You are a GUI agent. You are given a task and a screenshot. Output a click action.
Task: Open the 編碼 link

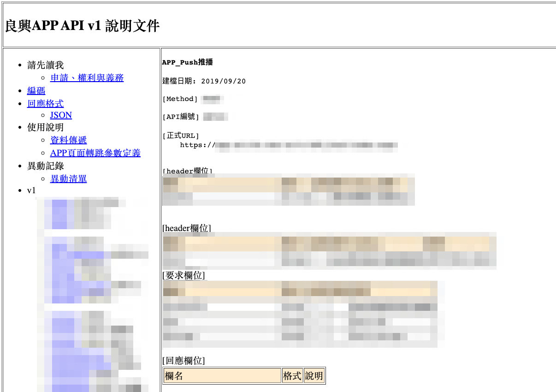pyautogui.click(x=36, y=91)
